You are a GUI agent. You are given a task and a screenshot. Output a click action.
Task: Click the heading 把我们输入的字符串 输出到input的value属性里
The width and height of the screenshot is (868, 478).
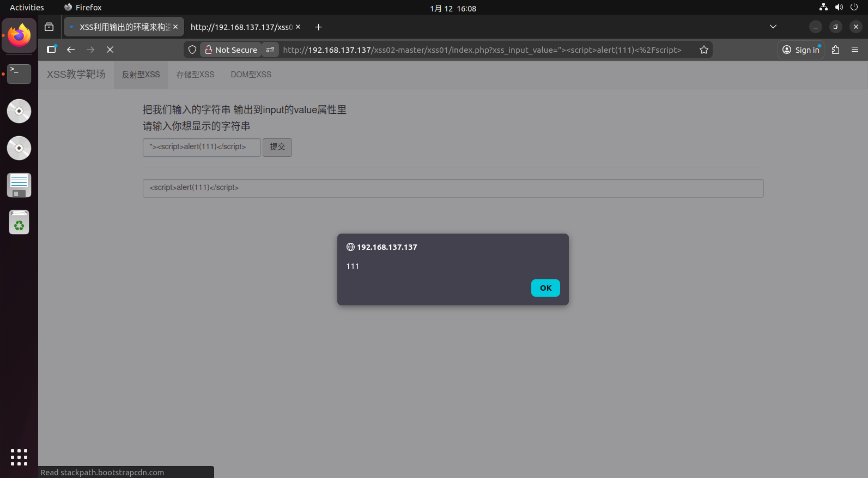coord(245,109)
